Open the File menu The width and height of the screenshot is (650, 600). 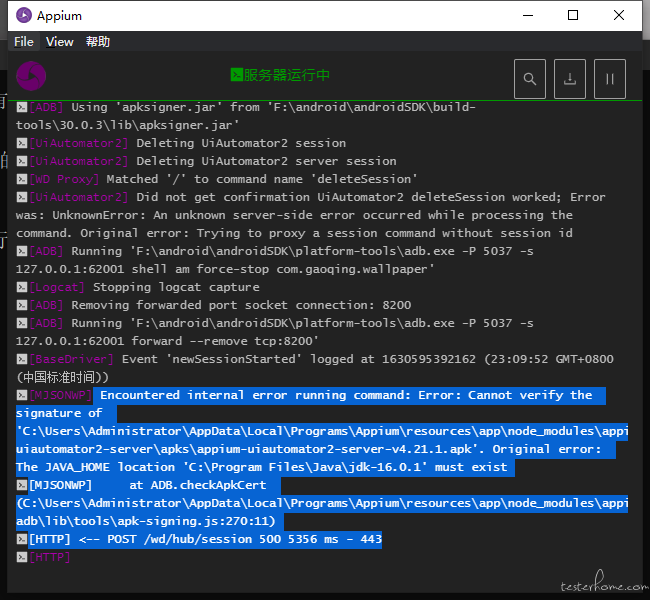tap(24, 41)
